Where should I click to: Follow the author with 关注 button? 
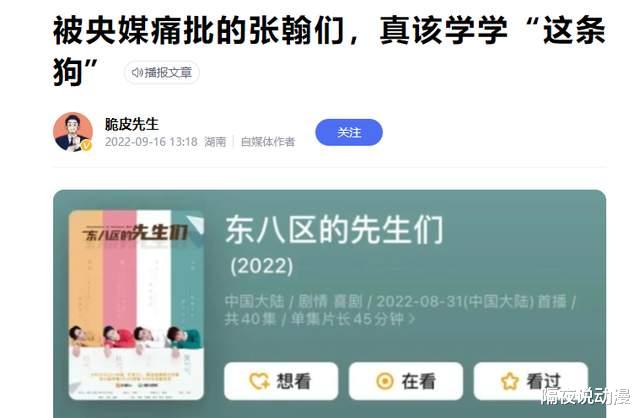click(349, 132)
